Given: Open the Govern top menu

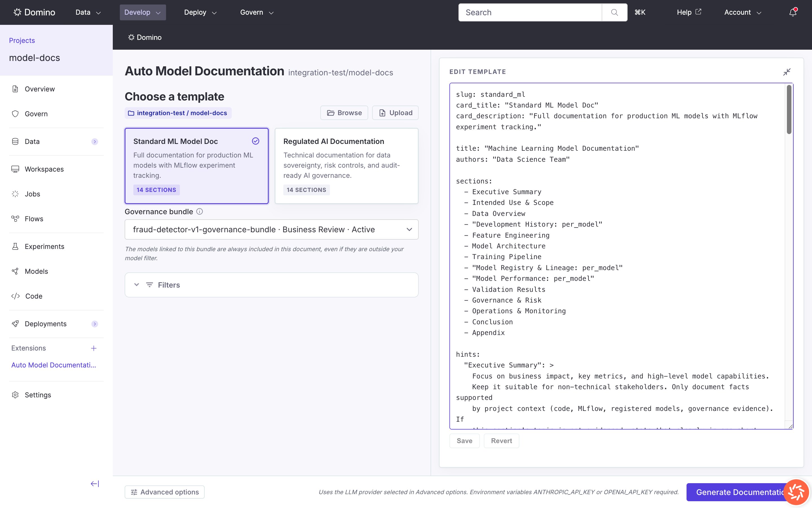Looking at the screenshot, I should point(257,12).
